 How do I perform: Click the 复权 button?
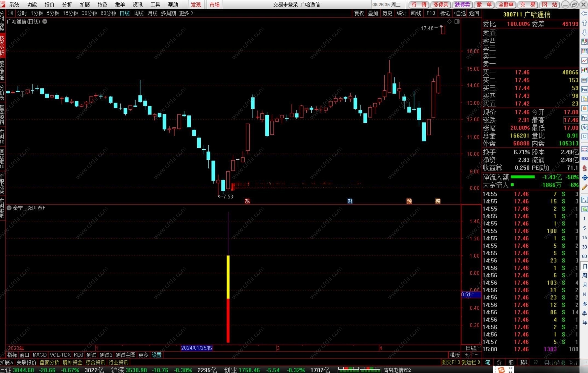coord(359,13)
